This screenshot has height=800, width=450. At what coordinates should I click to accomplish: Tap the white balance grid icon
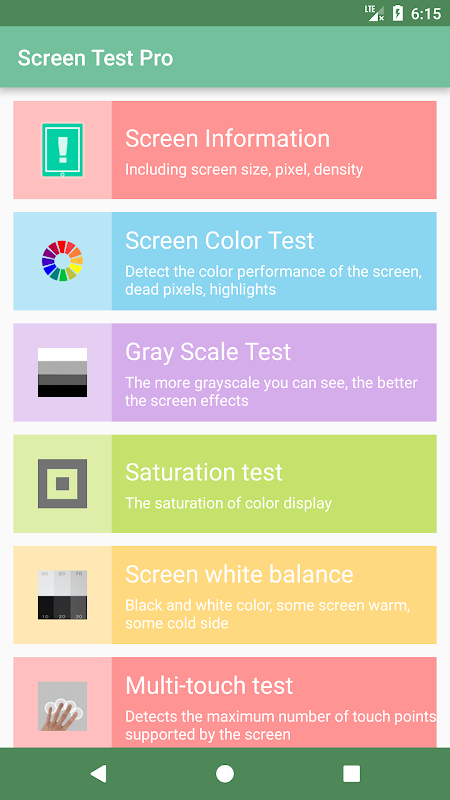point(62,595)
